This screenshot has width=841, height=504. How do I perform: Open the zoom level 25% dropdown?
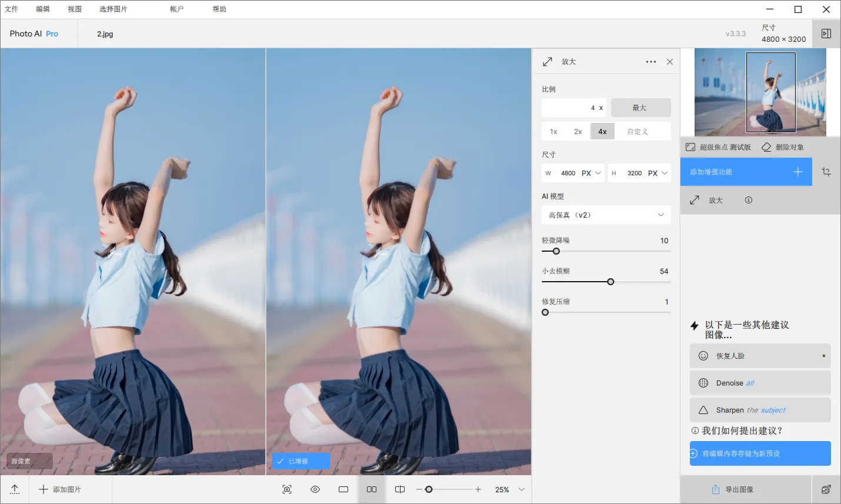pos(521,489)
